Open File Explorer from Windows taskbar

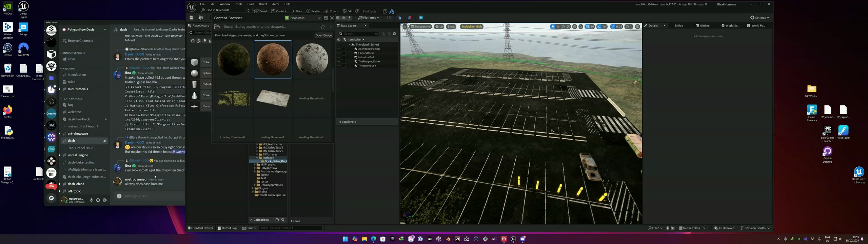tap(364, 239)
